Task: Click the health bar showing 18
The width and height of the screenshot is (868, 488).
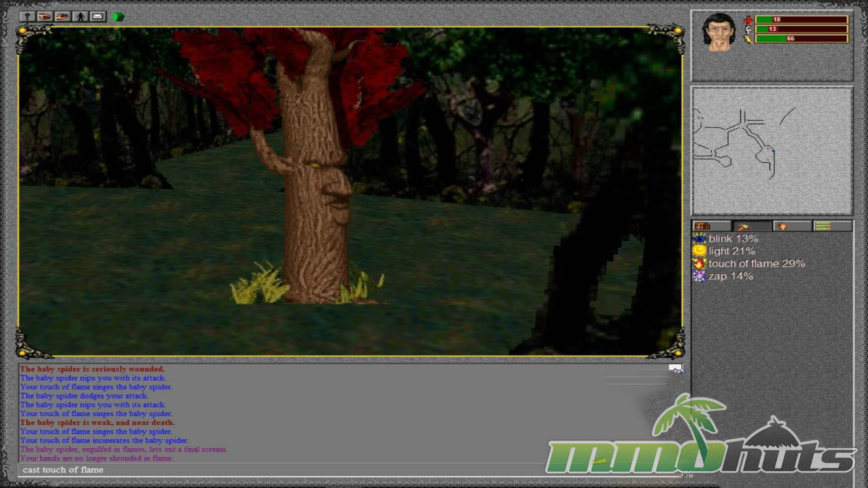Action: pos(801,19)
